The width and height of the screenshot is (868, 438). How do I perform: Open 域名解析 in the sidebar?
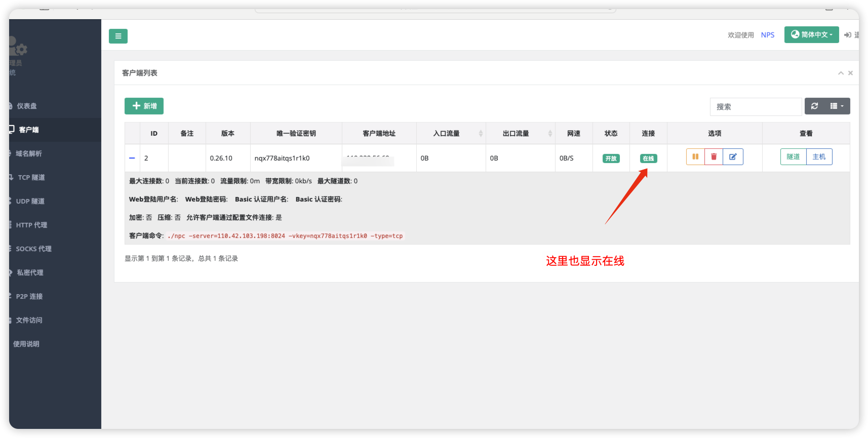point(55,153)
